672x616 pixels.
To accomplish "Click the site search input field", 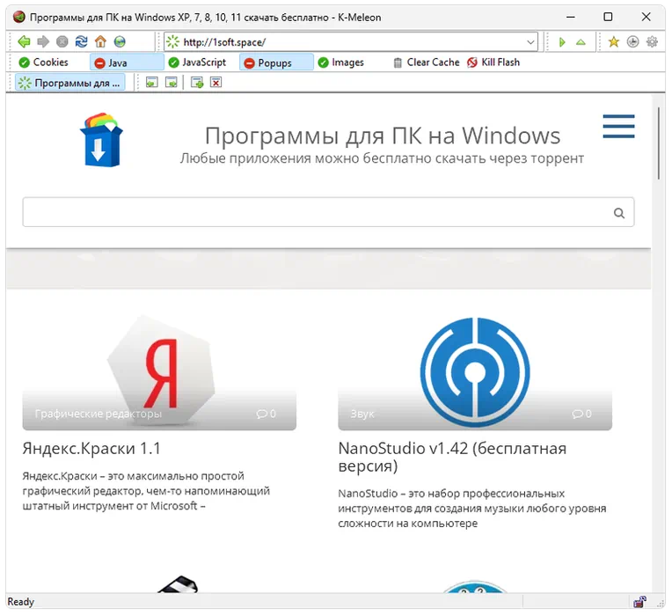I will (x=328, y=212).
